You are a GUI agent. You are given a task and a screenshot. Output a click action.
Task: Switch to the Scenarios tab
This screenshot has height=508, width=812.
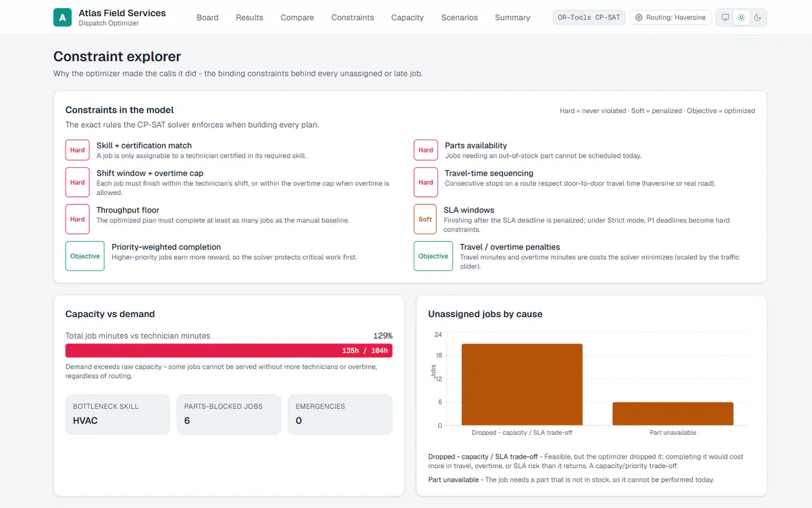click(x=459, y=18)
